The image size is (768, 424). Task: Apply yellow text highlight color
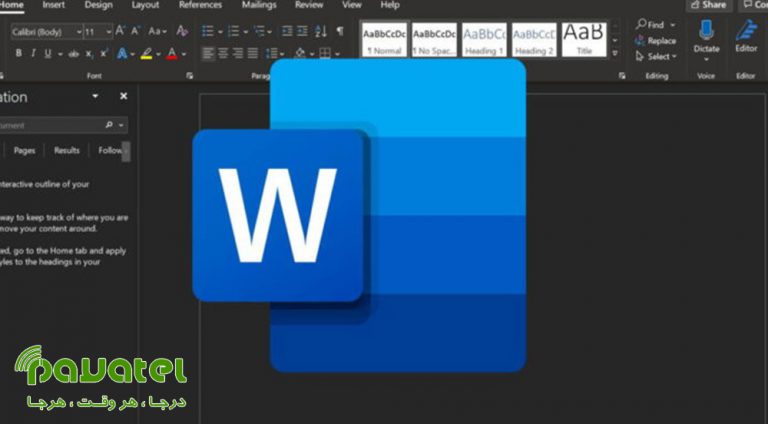pos(146,53)
